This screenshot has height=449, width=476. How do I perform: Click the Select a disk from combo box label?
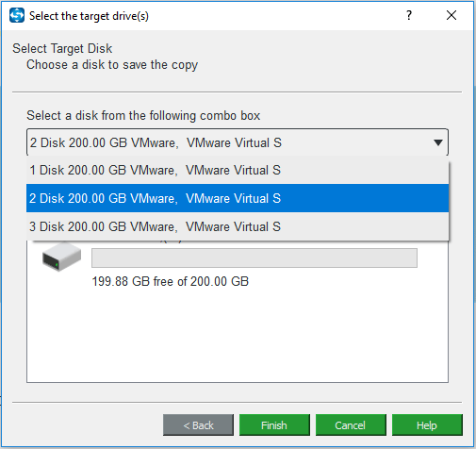point(143,115)
